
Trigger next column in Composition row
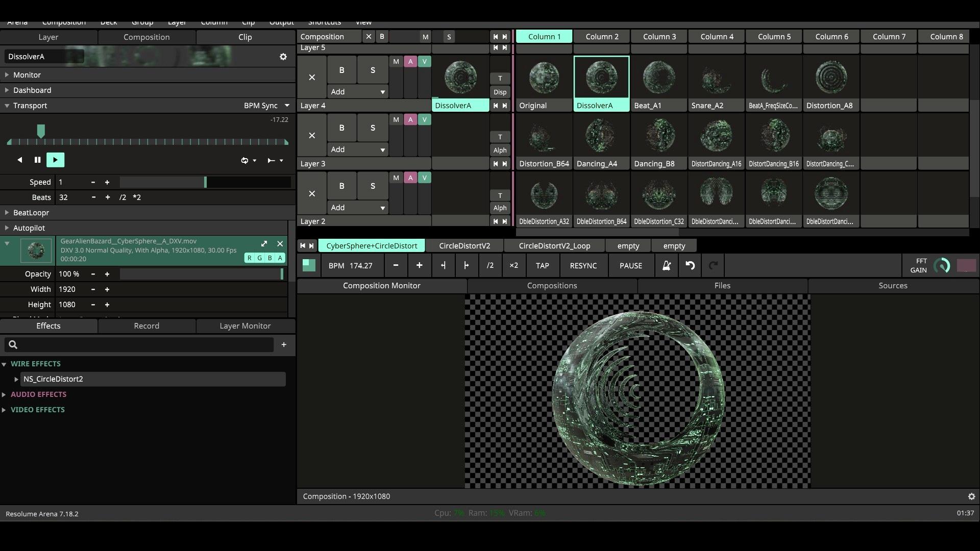505,37
